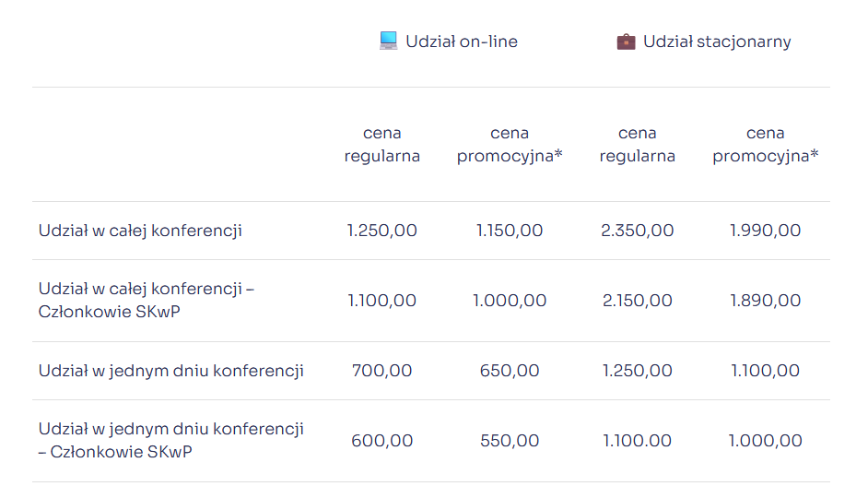Click the 2.350,00 stationary regular price
The width and height of the screenshot is (868, 498).
pos(638,231)
